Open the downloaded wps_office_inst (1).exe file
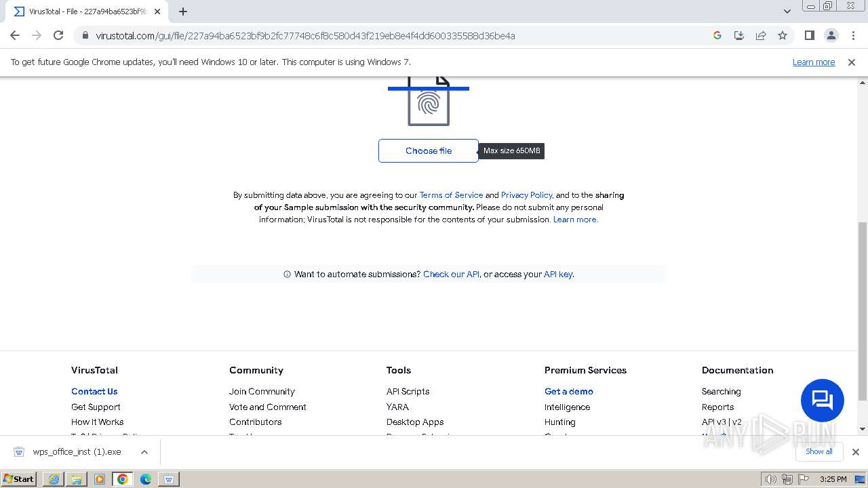The height and width of the screenshot is (488, 868). tap(77, 452)
